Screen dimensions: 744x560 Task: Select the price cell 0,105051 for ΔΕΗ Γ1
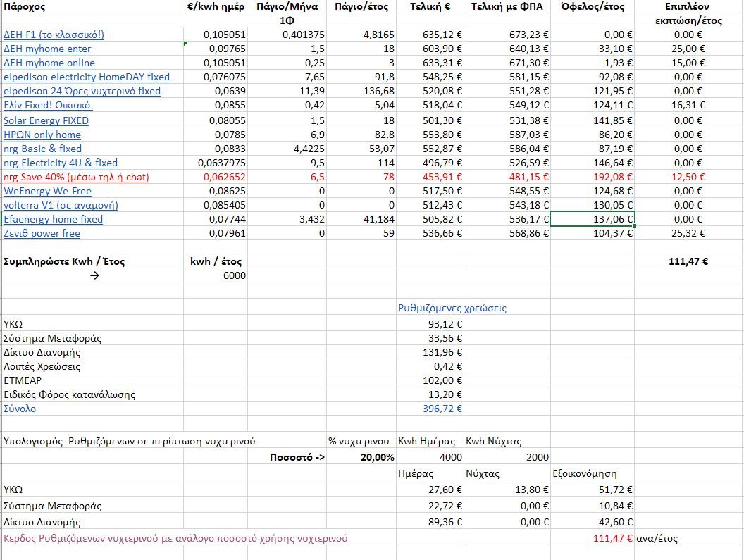point(216,35)
